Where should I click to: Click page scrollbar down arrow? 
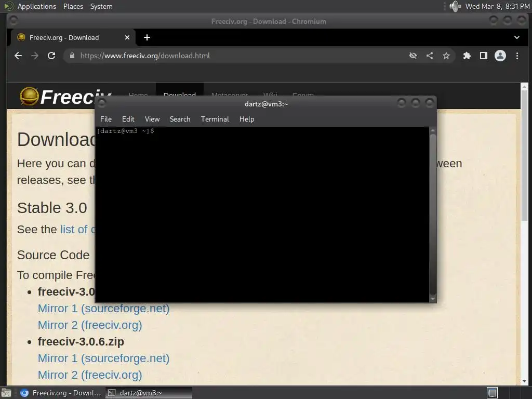tap(524, 381)
